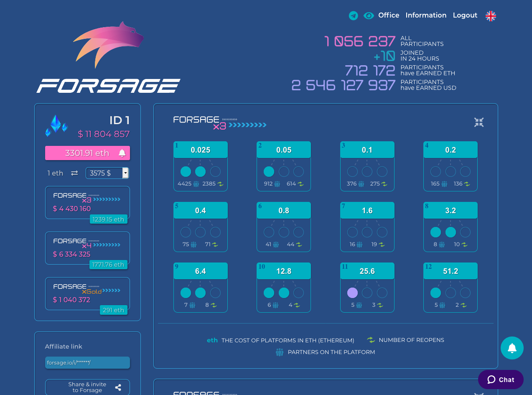This screenshot has width=532, height=395.
Task: Click partners icon next to 41
Action: click(x=276, y=245)
